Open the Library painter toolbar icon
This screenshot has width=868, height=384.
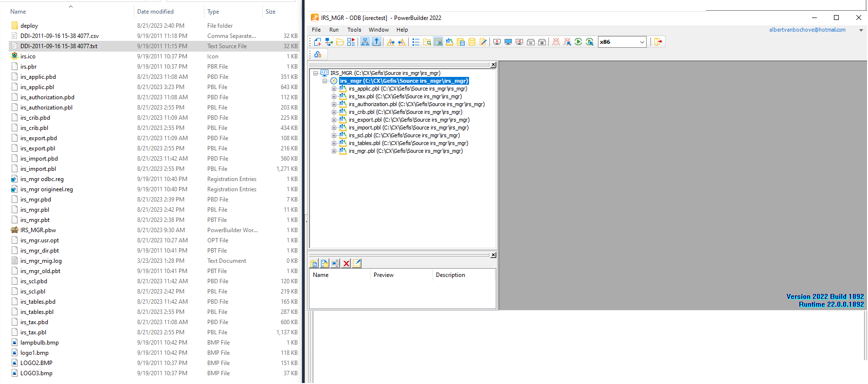(450, 42)
